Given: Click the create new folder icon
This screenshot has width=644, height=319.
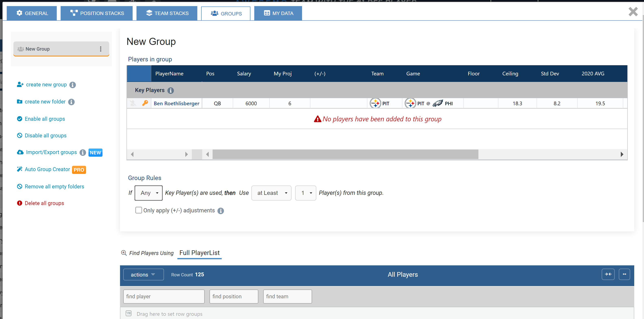Looking at the screenshot, I should (x=20, y=101).
